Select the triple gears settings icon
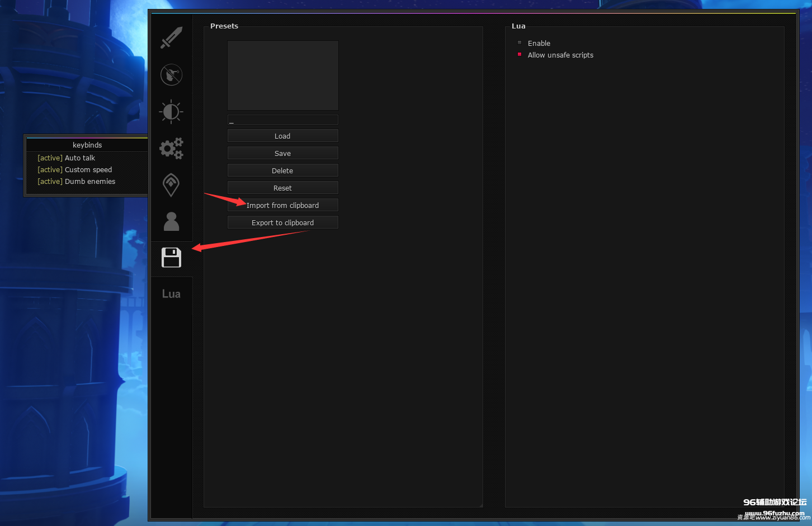Image resolution: width=812 pixels, height=526 pixels. [x=171, y=149]
